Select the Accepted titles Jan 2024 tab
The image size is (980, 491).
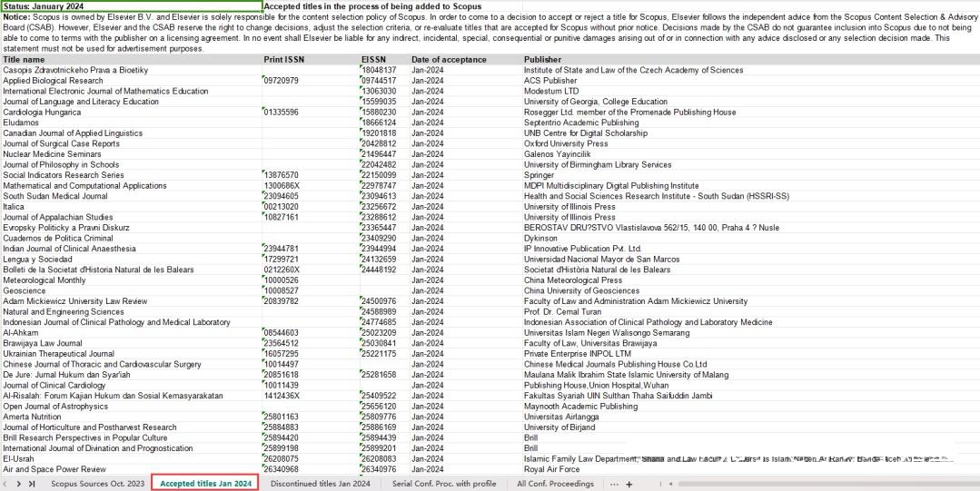[205, 484]
